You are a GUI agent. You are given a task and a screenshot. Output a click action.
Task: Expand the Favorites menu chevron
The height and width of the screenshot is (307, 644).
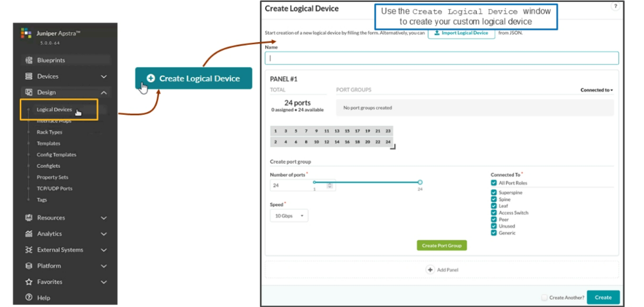coord(104,283)
